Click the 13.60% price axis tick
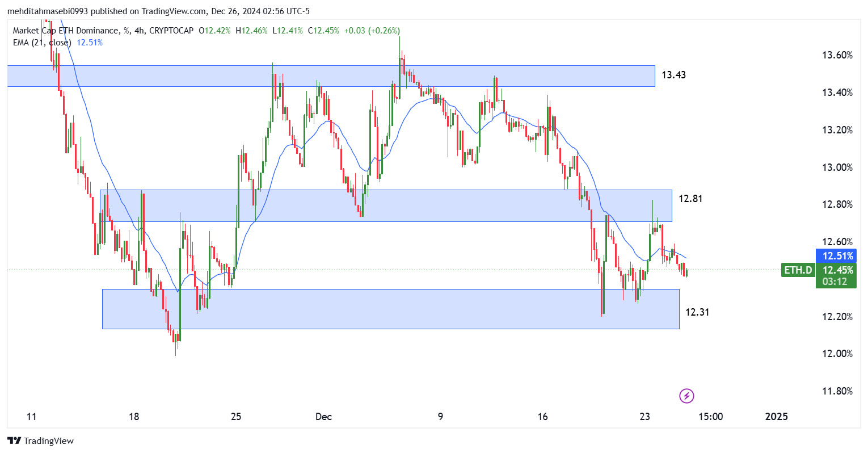 pyautogui.click(x=837, y=55)
